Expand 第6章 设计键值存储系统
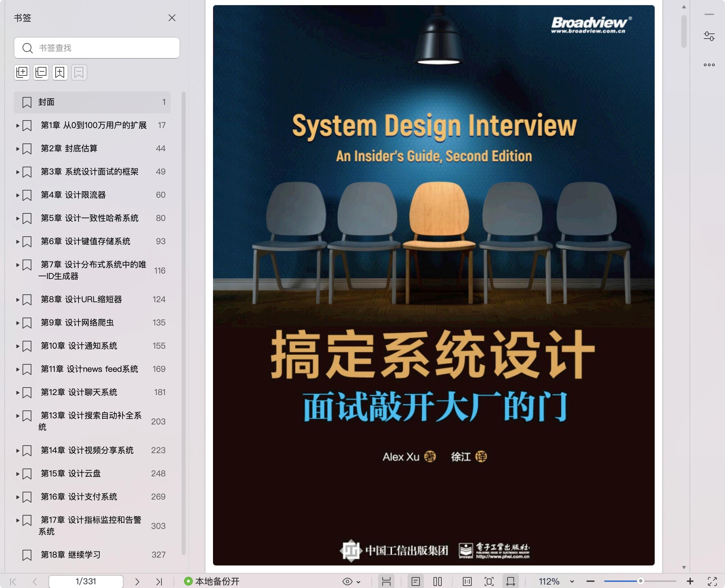Viewport: 725px width, 588px height. point(18,242)
